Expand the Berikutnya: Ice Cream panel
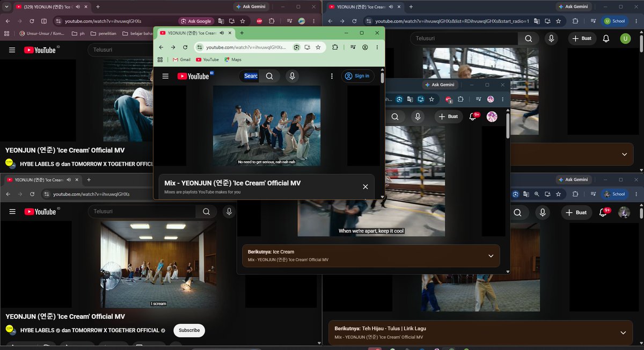644x350 pixels. point(491,256)
